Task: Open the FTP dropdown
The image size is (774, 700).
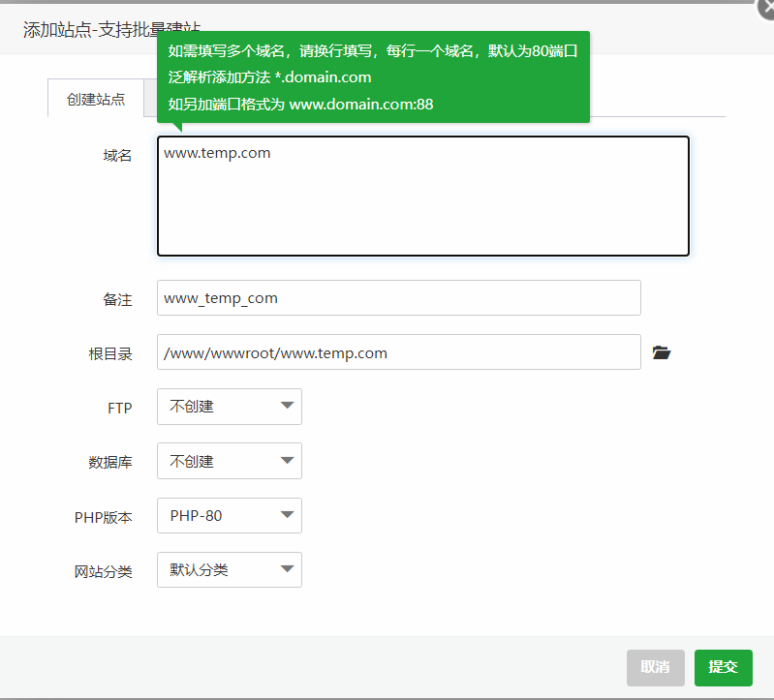Action: (230, 407)
